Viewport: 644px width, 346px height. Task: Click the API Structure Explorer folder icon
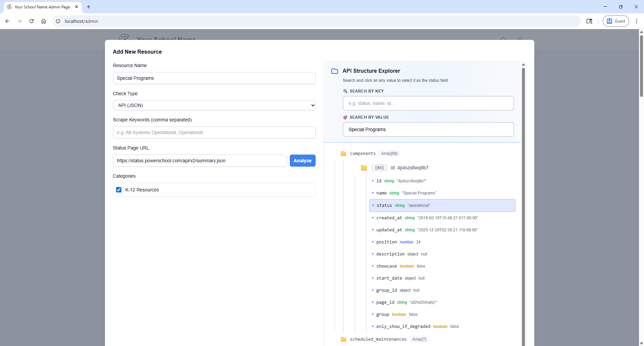click(x=335, y=71)
